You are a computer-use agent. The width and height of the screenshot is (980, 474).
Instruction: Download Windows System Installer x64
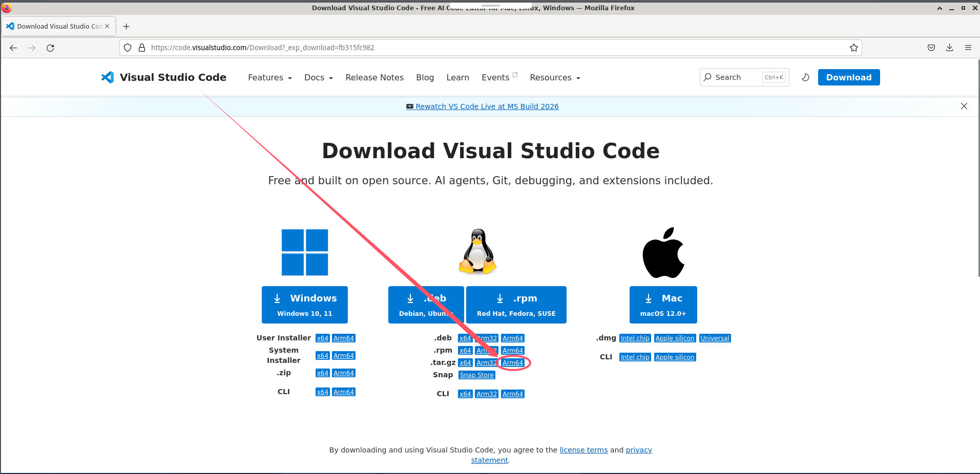point(323,356)
